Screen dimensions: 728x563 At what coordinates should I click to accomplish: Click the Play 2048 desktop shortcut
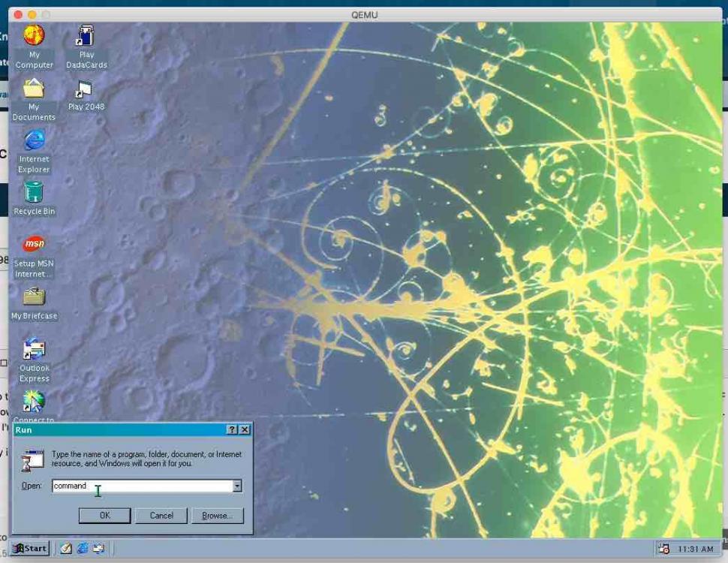(86, 91)
